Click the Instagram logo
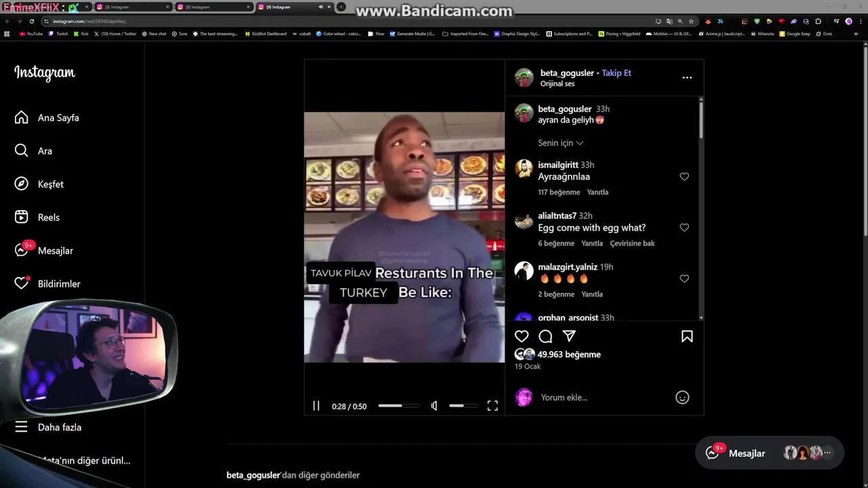 coord(45,73)
